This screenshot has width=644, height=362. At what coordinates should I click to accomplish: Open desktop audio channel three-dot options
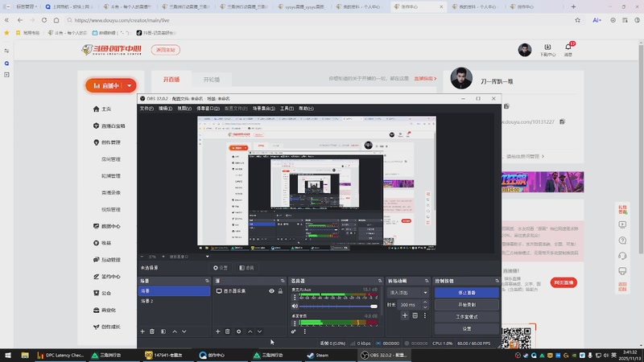[x=295, y=323]
